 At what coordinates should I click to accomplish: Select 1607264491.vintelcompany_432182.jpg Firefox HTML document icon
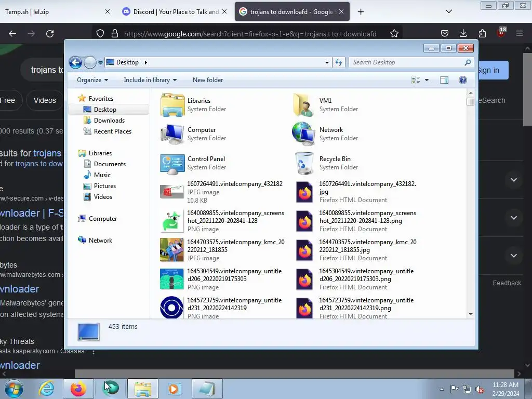(304, 192)
